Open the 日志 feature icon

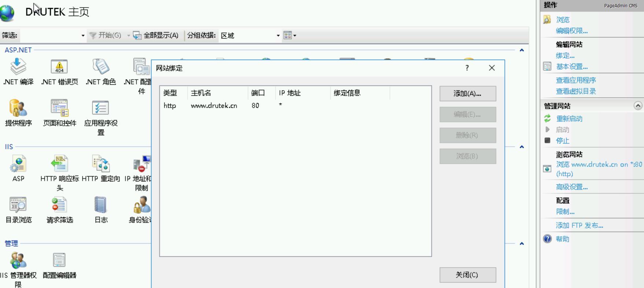(101, 204)
